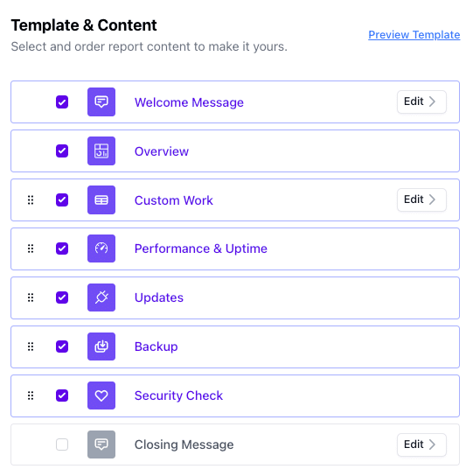Viewport: 473px width, 476px height.
Task: Uncheck the Welcome Message checkbox
Action: [62, 102]
